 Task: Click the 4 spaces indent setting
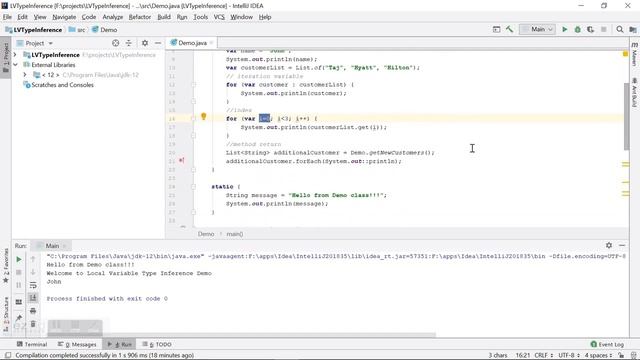point(598,355)
